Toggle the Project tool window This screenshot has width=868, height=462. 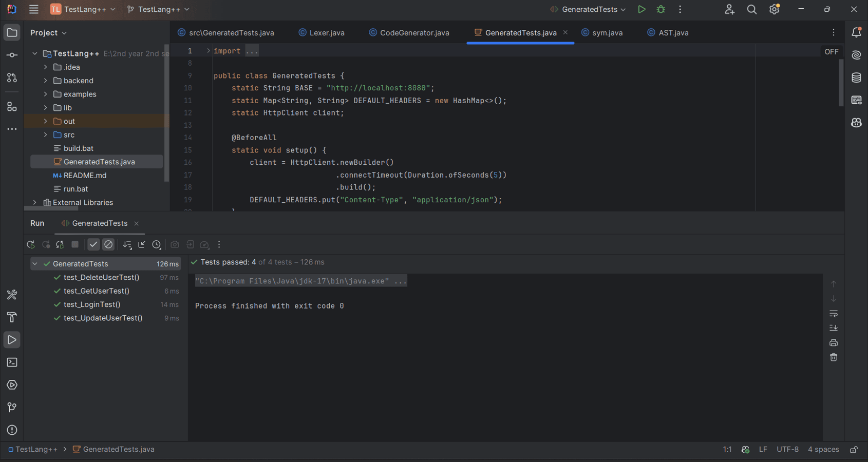(12, 32)
